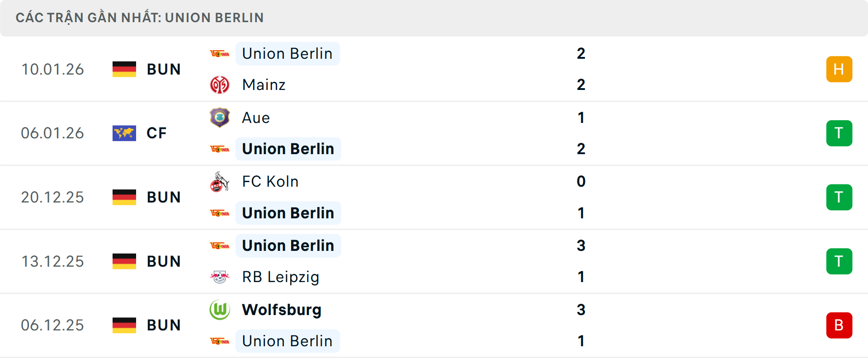Click the German flag on the 06.12.25 row

pos(124,325)
